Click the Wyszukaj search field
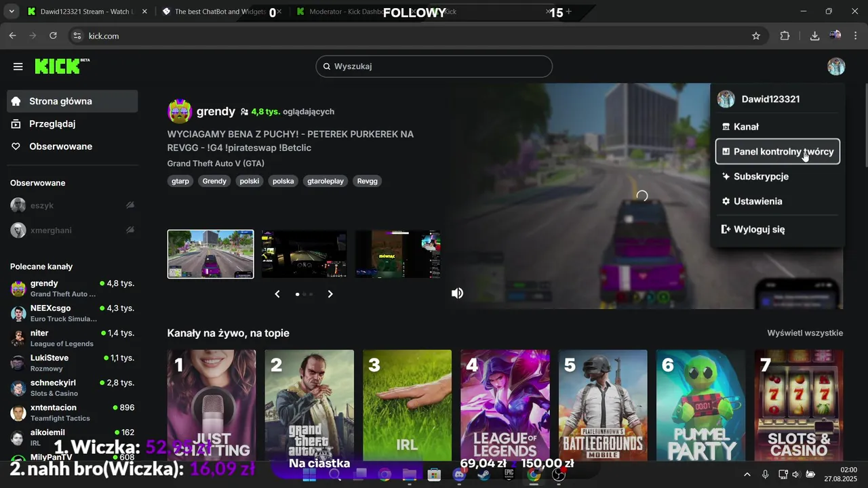 (434, 66)
